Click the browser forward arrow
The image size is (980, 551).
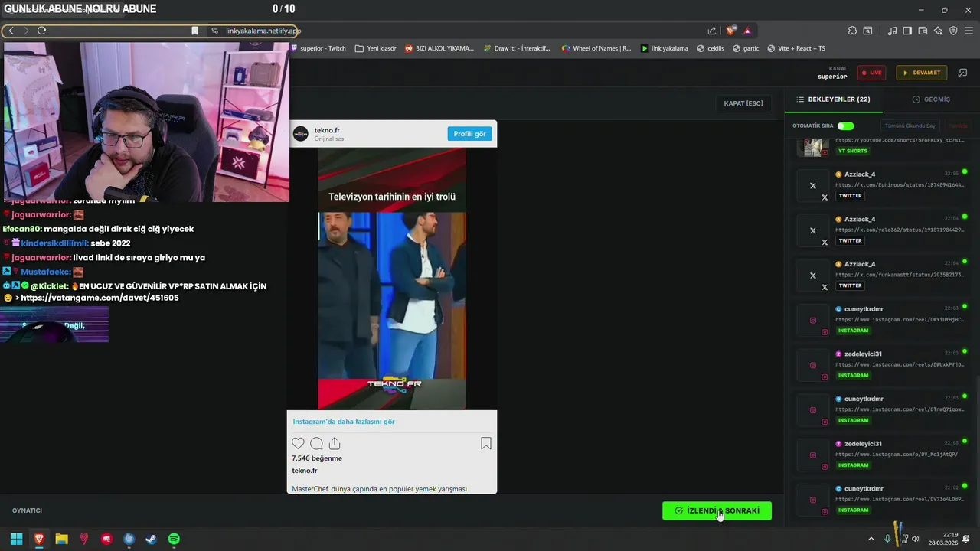click(x=26, y=31)
